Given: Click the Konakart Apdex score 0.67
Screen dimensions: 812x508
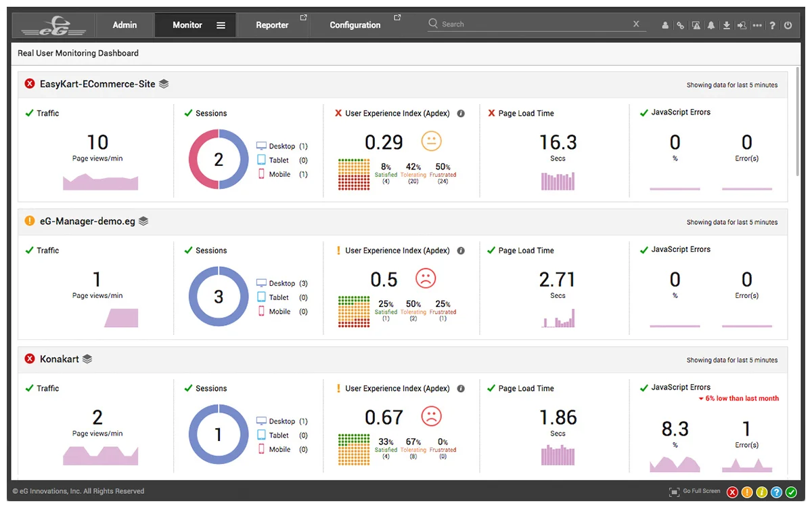Looking at the screenshot, I should 384,417.
